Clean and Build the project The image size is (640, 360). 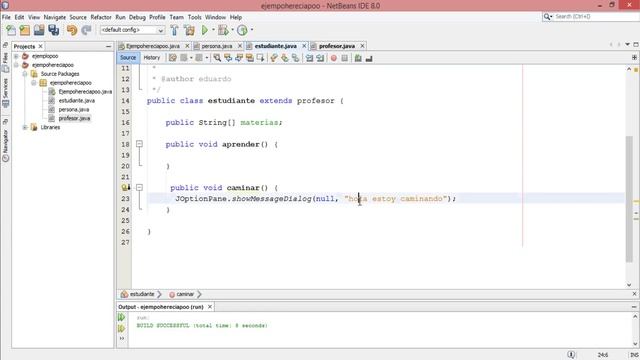(x=189, y=30)
